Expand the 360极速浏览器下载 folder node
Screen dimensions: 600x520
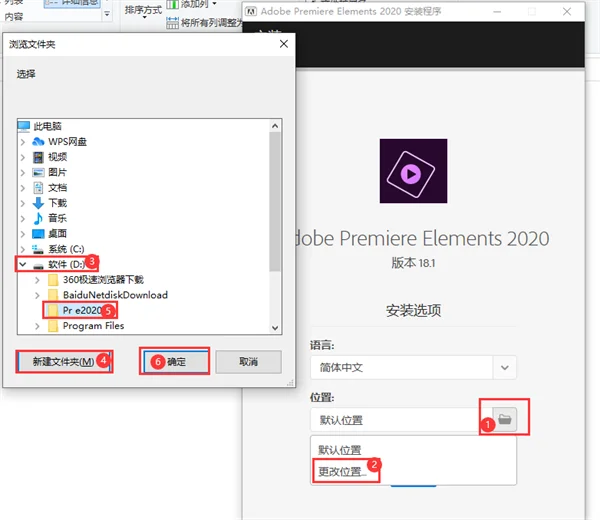(37, 280)
